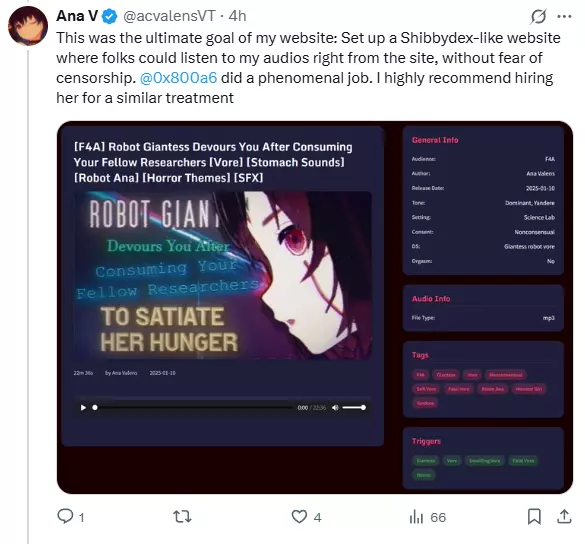Click the Grok explain-post icon
Image resolution: width=585 pixels, height=544 pixels.
point(538,16)
